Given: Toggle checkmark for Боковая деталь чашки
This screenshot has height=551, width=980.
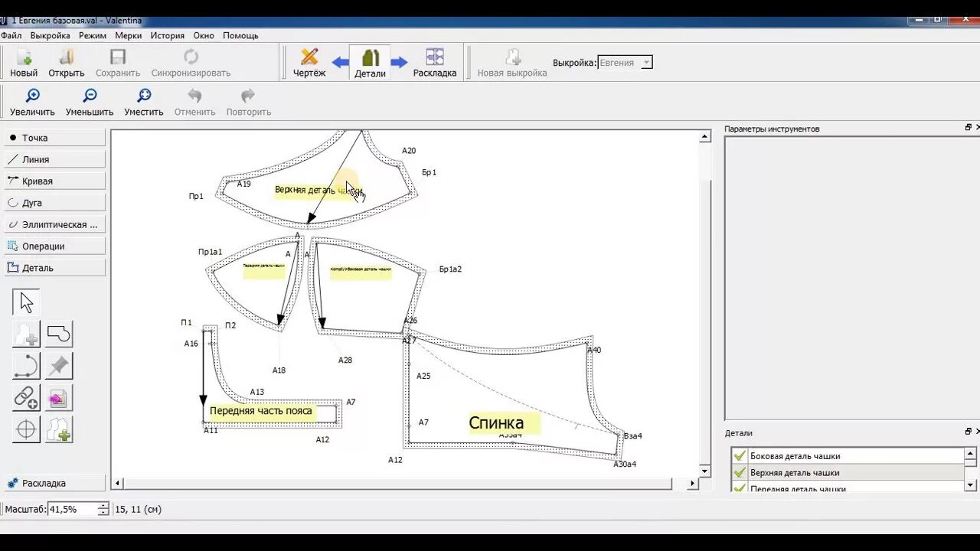Looking at the screenshot, I should click(740, 456).
